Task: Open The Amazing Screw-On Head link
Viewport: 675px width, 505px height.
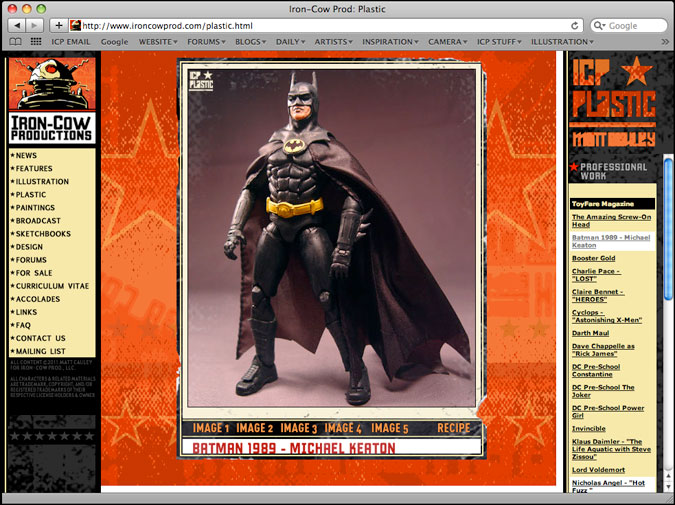Action: pyautogui.click(x=611, y=221)
